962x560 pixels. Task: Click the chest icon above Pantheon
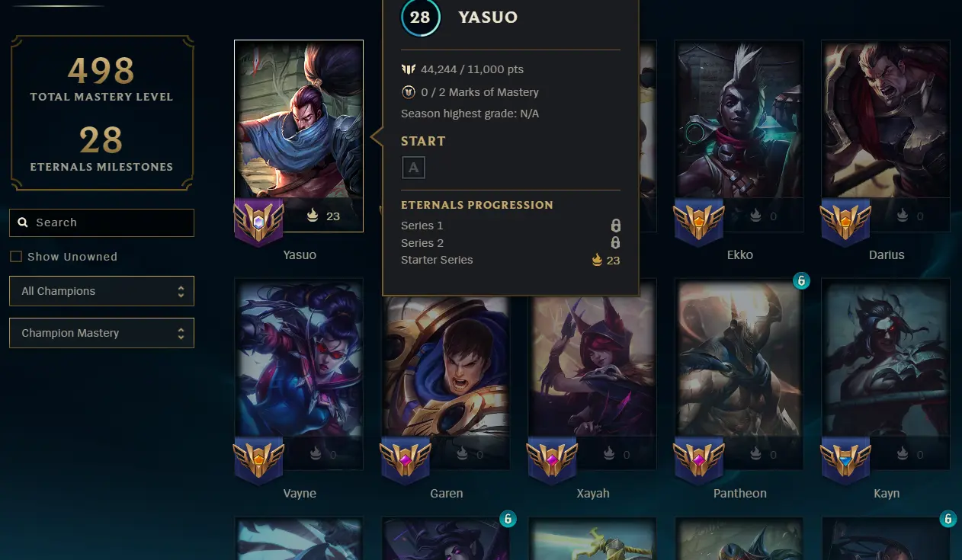pos(801,280)
